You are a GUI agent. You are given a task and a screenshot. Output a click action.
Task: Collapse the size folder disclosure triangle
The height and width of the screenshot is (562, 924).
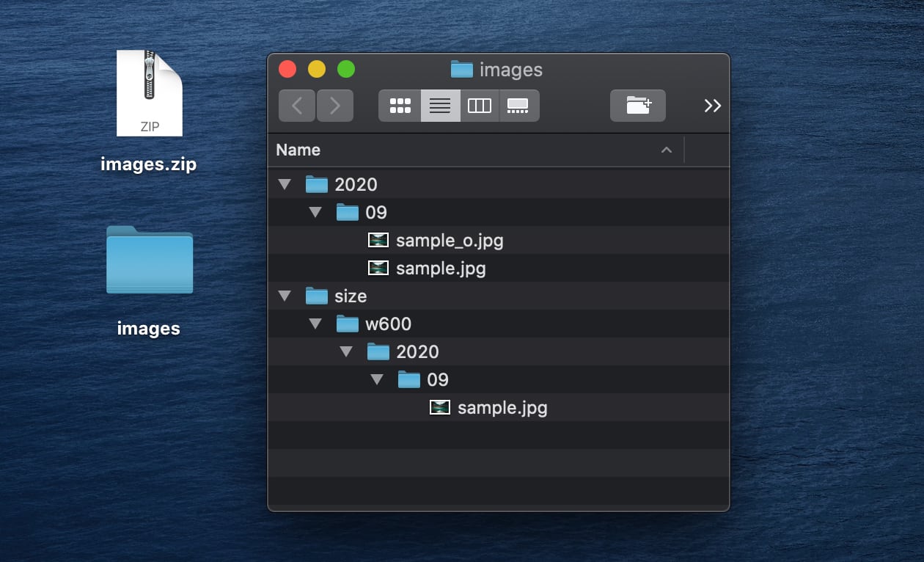(285, 296)
